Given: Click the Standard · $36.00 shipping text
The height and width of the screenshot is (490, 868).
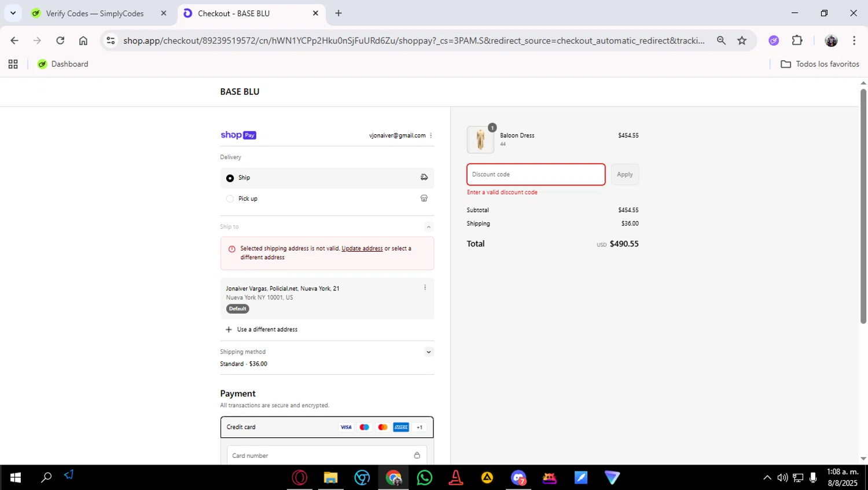Looking at the screenshot, I should (244, 364).
